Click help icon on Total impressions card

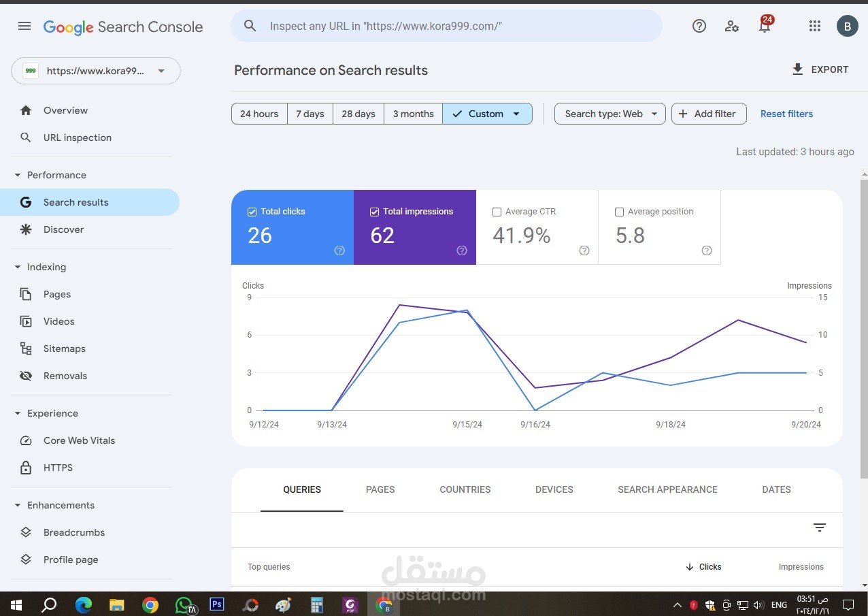[x=462, y=250]
